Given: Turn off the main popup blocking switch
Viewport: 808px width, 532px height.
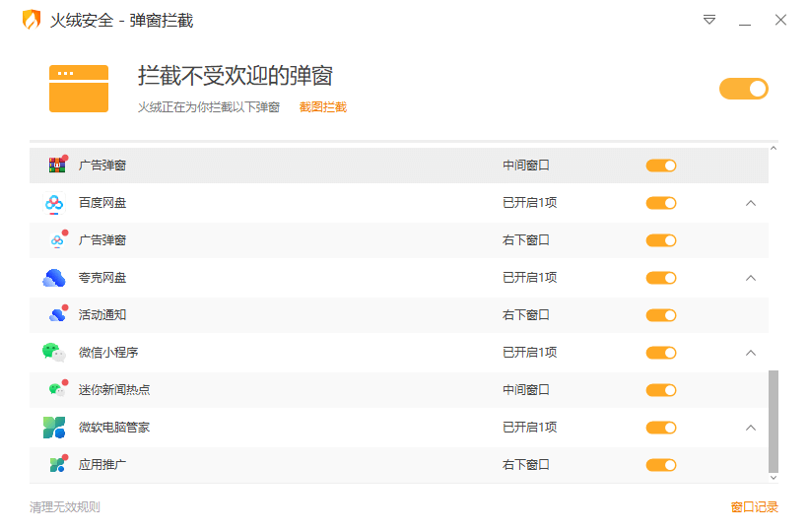Looking at the screenshot, I should click(x=743, y=89).
